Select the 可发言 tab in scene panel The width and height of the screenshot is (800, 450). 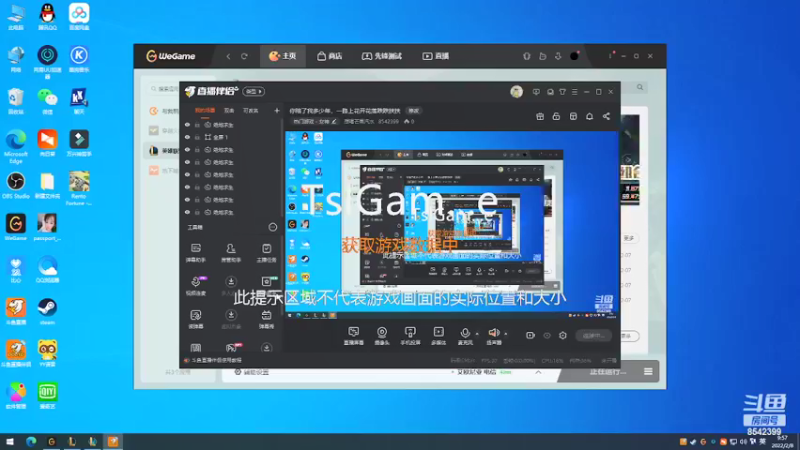pyautogui.click(x=250, y=110)
